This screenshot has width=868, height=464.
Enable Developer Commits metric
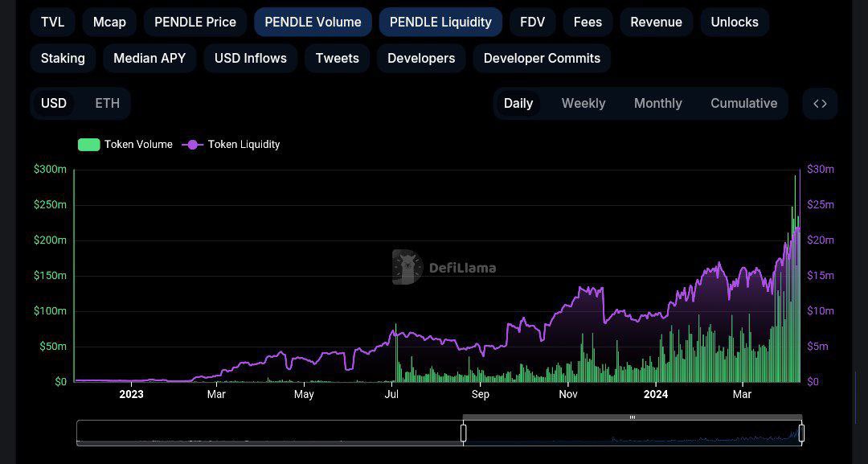(x=542, y=58)
